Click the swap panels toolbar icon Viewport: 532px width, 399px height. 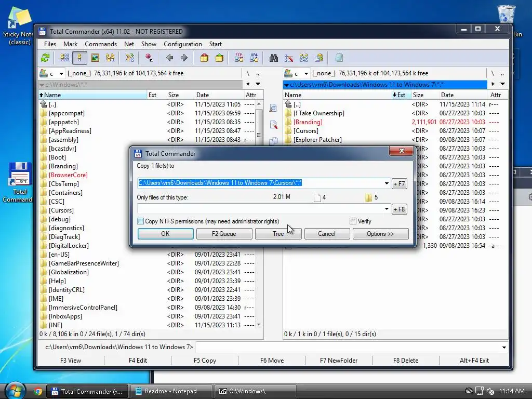tap(129, 58)
